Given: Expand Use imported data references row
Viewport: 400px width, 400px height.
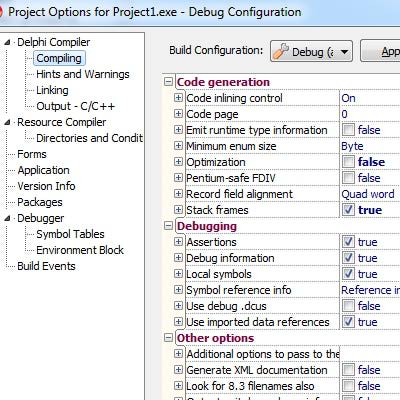Looking at the screenshot, I should [x=178, y=322].
